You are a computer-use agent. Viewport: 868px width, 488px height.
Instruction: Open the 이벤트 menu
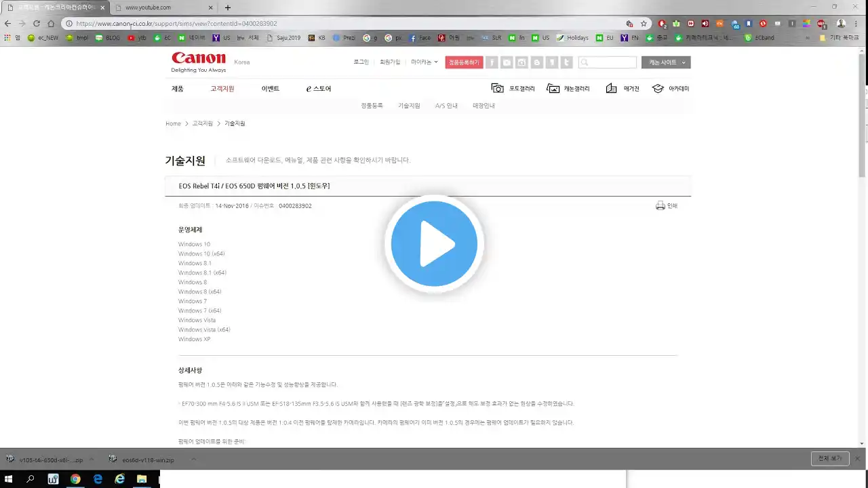coord(271,89)
